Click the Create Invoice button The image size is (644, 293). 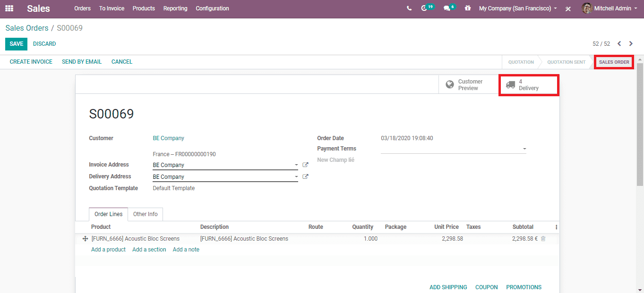[x=31, y=62]
